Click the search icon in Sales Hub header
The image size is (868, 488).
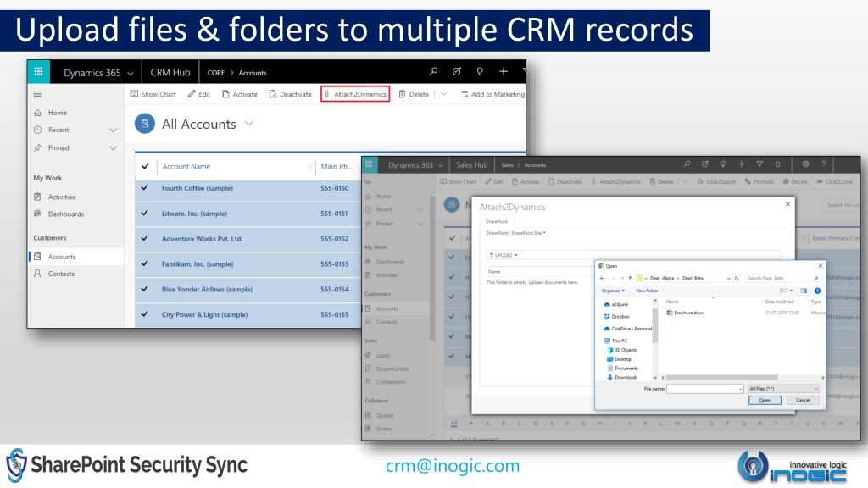pos(687,164)
